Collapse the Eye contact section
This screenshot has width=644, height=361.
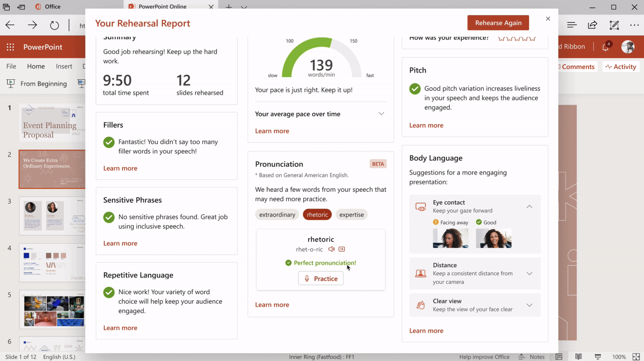tap(529, 207)
